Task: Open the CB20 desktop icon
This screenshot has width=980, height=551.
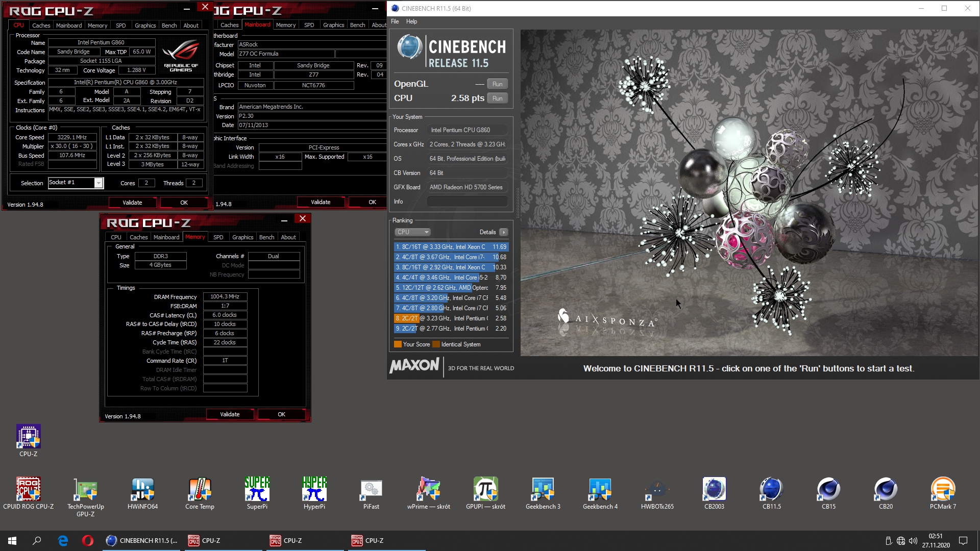Action: 886,493
